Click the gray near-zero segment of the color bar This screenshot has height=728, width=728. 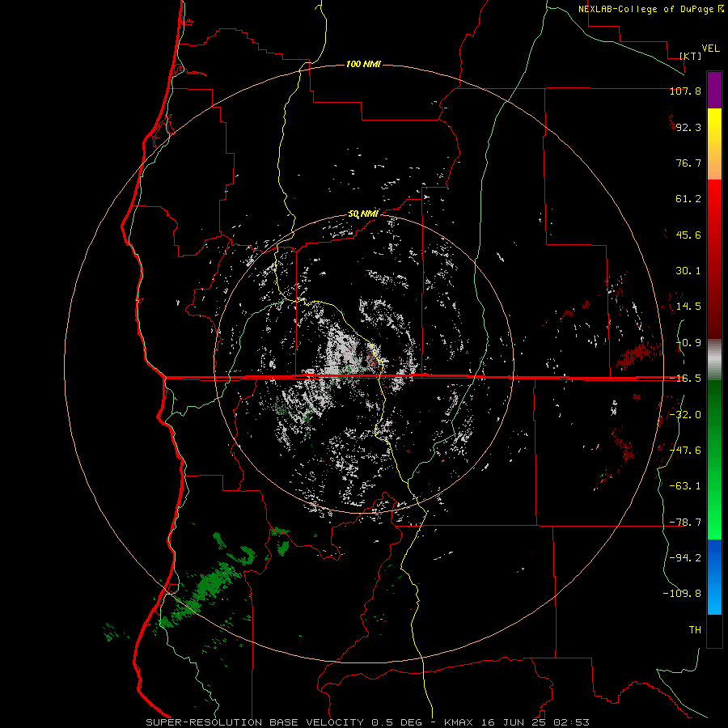pyautogui.click(x=714, y=360)
